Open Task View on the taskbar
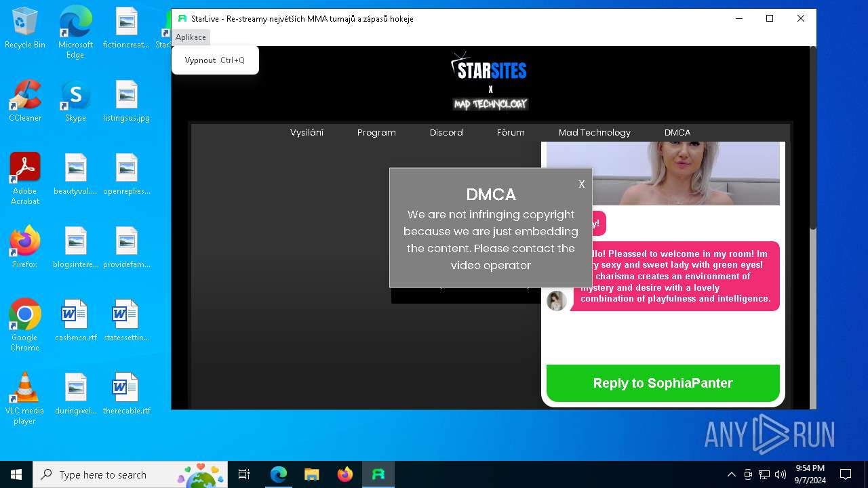Viewport: 868px width, 488px height. pos(244,474)
